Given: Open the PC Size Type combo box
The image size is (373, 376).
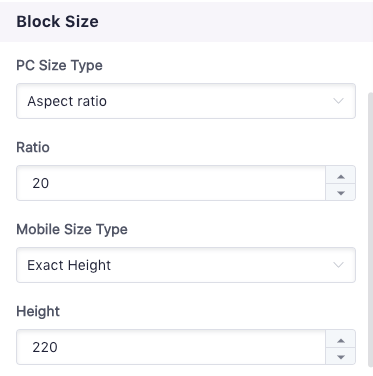Looking at the screenshot, I should 186,101.
